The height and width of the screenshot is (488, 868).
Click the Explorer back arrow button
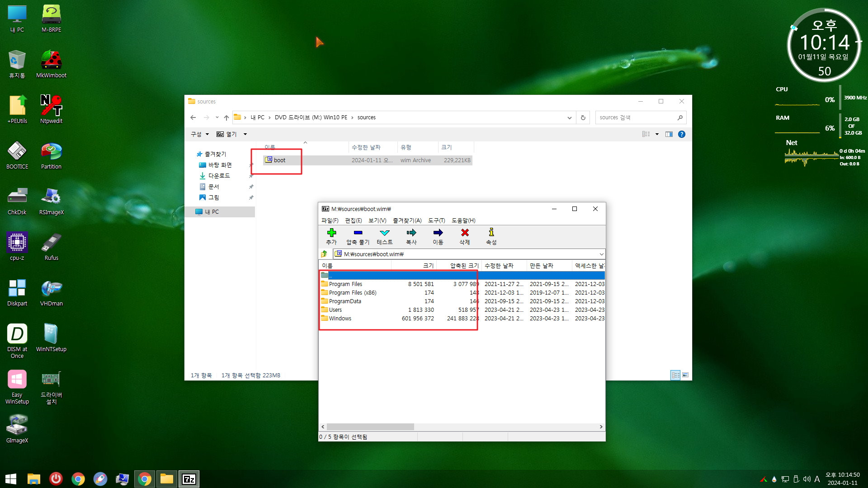(x=193, y=117)
